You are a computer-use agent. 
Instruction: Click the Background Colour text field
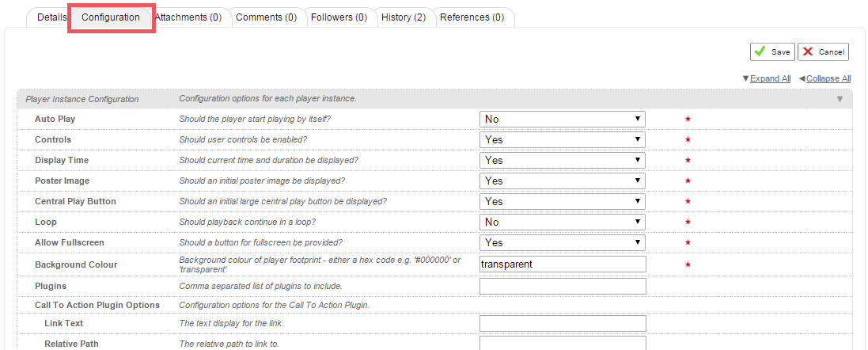pos(563,264)
